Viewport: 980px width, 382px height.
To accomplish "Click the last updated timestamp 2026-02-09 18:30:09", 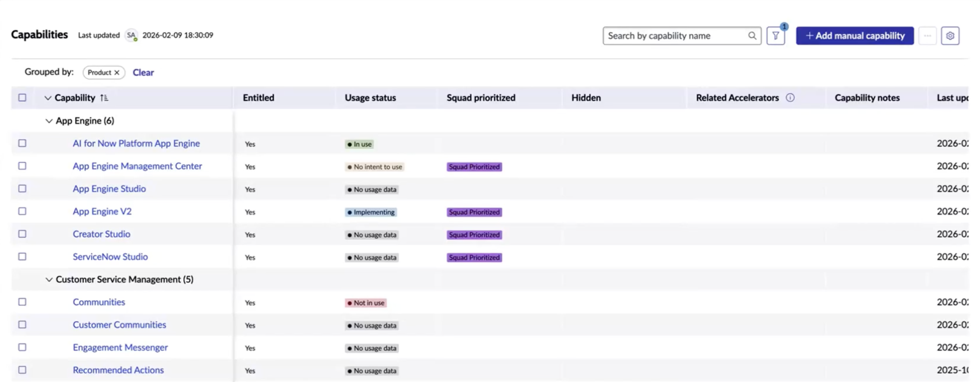I will 178,35.
